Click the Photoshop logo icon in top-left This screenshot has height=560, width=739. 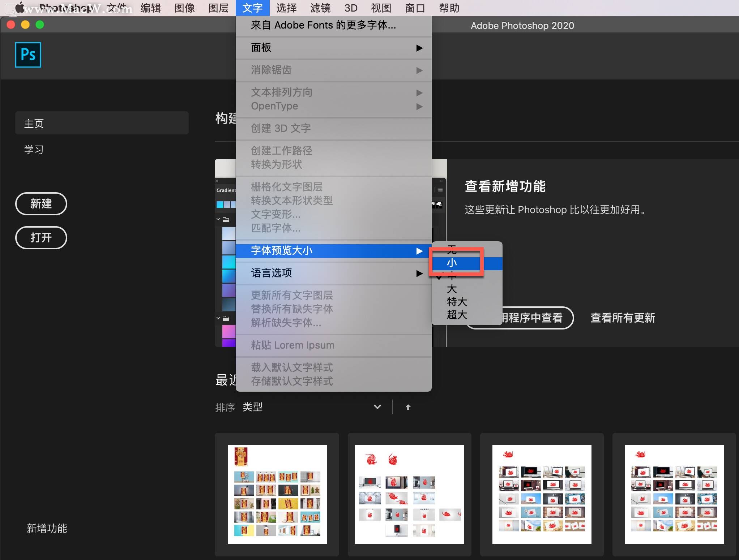click(28, 55)
